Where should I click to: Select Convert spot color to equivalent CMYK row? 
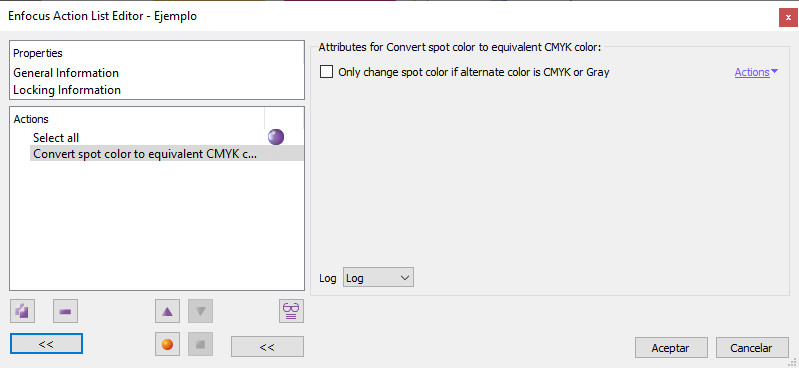point(166,153)
